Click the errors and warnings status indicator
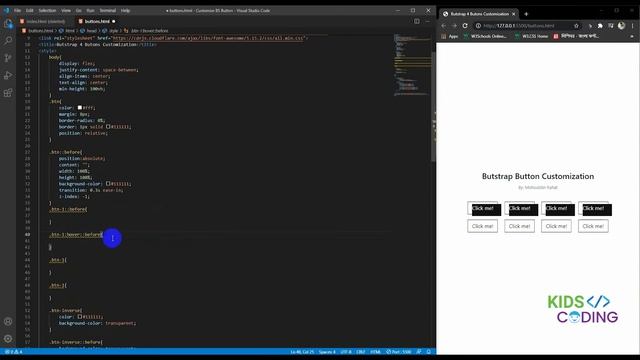The image size is (640, 360). [x=13, y=352]
